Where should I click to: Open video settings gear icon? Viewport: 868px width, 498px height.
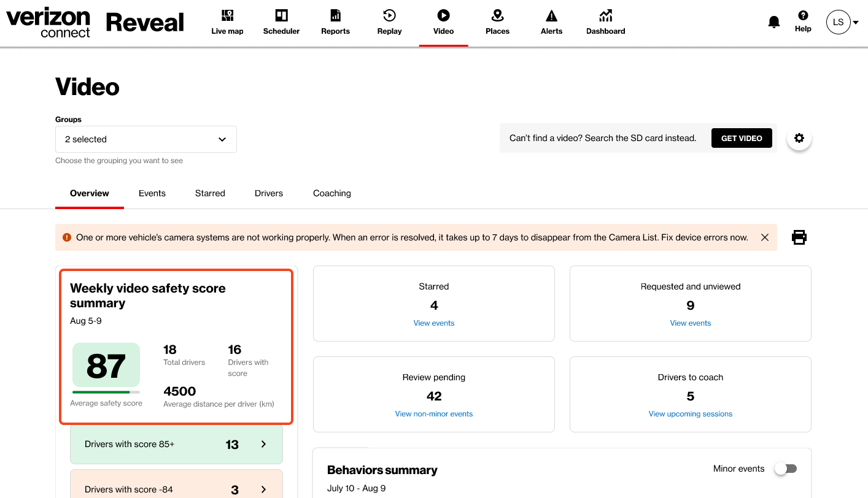(x=799, y=138)
